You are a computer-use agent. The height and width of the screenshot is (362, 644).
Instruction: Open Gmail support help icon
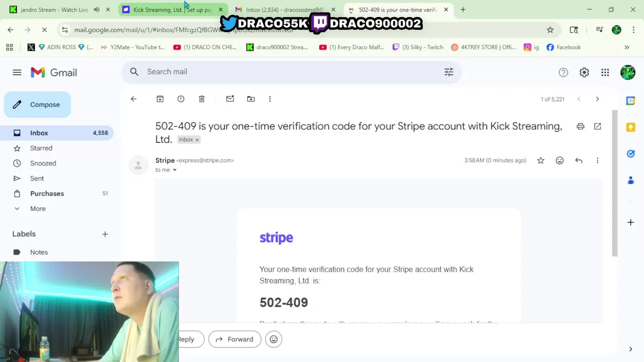click(563, 72)
